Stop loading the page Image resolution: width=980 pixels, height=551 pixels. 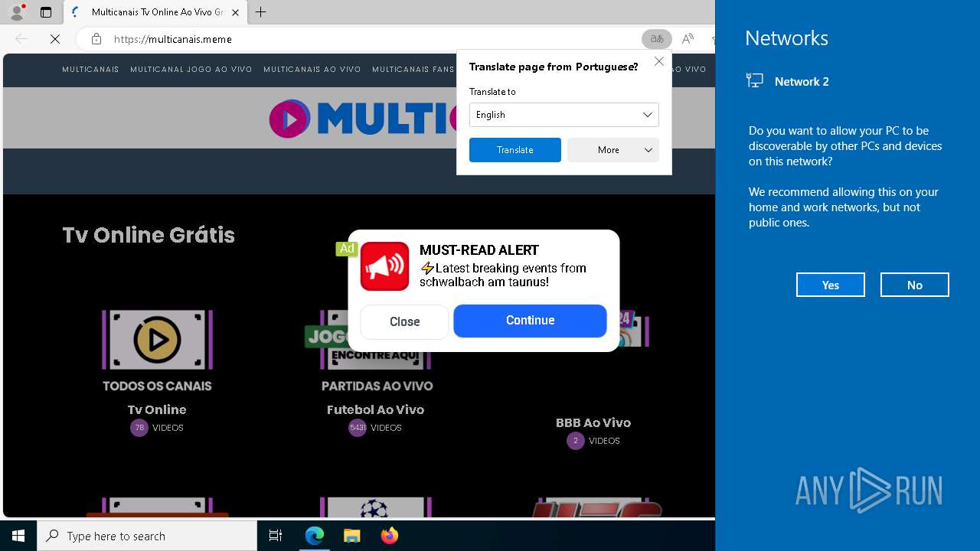click(x=55, y=39)
